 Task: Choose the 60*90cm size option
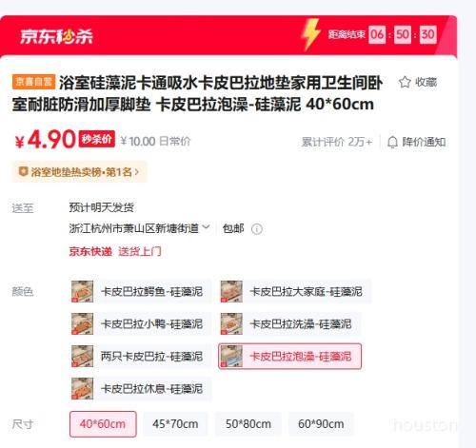(321, 424)
